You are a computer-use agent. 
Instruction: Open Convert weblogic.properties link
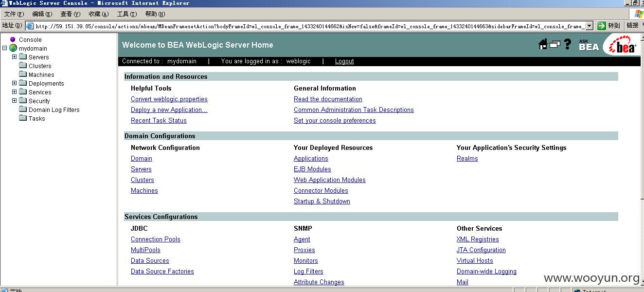[169, 99]
